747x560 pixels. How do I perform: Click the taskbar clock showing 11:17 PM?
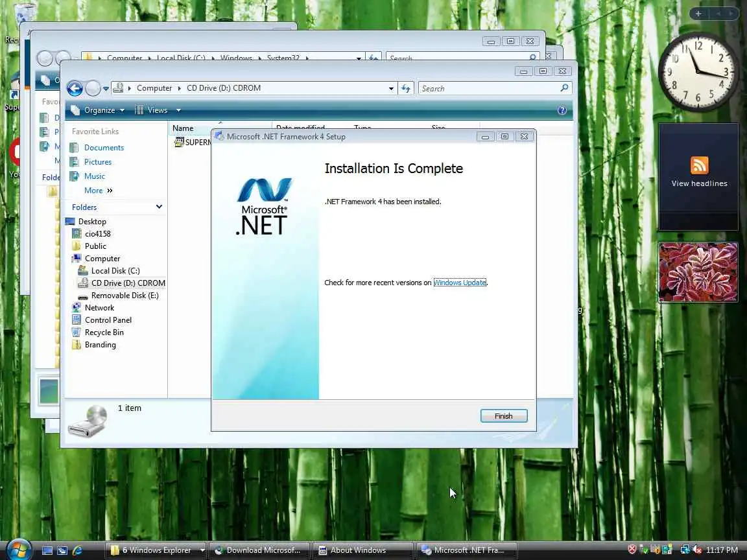(722, 550)
